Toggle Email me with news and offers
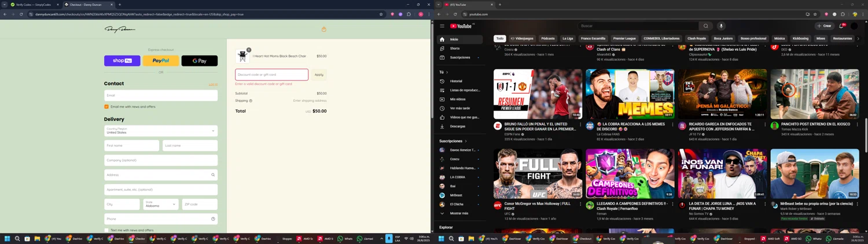868x244 pixels. tap(106, 107)
